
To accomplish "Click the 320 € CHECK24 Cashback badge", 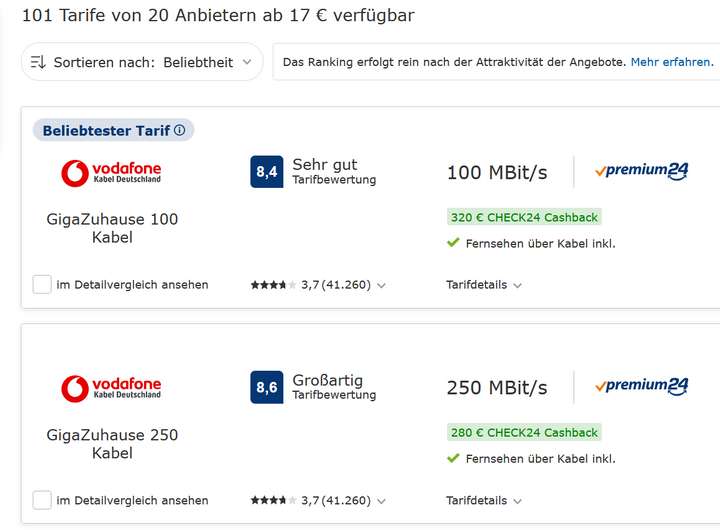I will 524,217.
